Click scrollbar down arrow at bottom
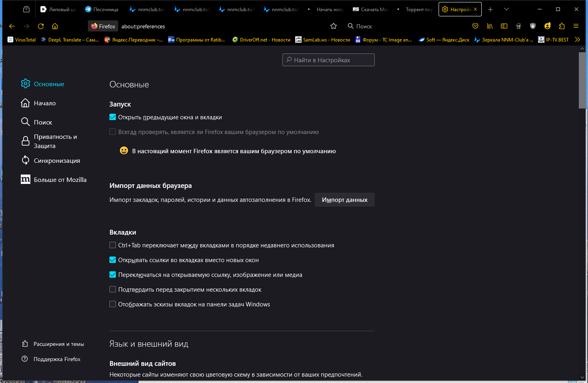The image size is (588, 383). pyautogui.click(x=582, y=377)
